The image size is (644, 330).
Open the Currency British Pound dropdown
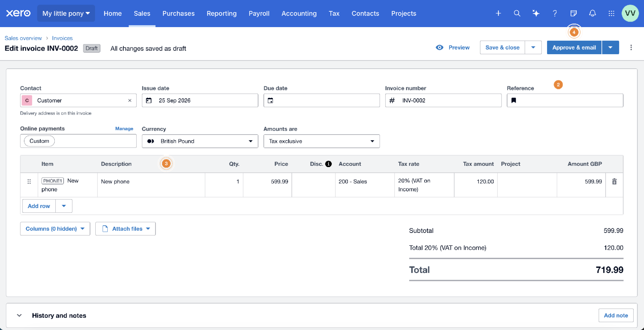pos(200,141)
